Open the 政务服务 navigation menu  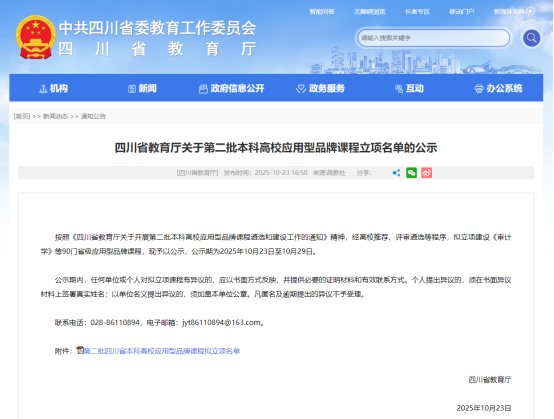[x=320, y=88]
